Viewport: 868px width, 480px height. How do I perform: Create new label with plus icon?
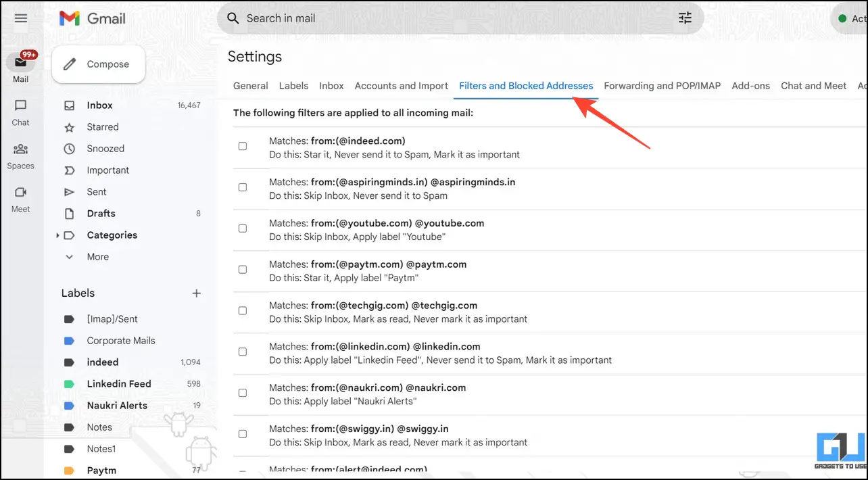(197, 293)
